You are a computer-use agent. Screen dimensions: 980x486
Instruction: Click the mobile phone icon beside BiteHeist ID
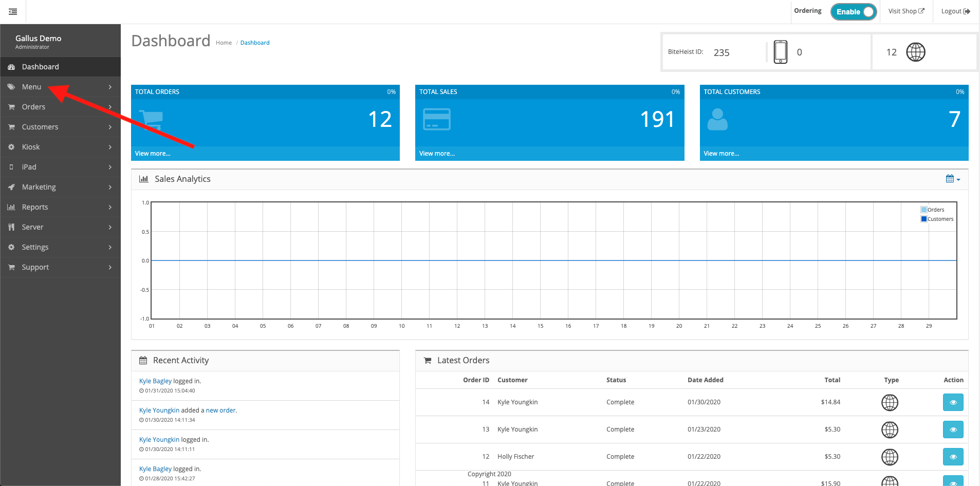[x=781, y=52]
